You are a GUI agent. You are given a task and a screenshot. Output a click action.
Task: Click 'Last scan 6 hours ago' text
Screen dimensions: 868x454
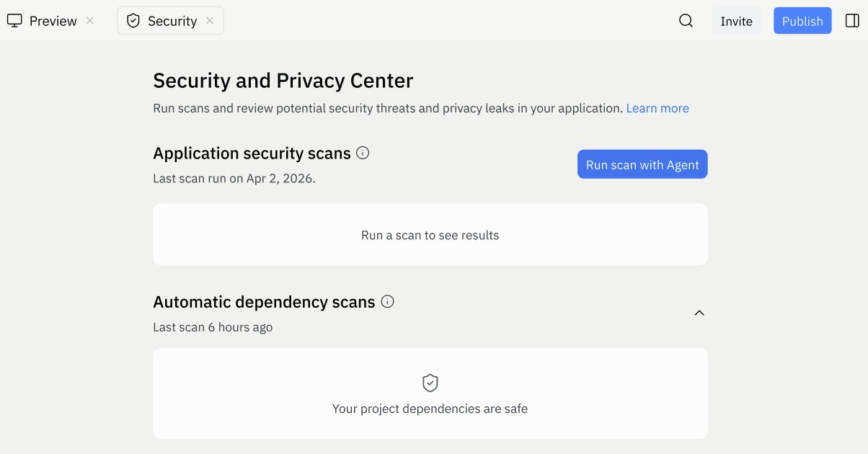tap(213, 326)
